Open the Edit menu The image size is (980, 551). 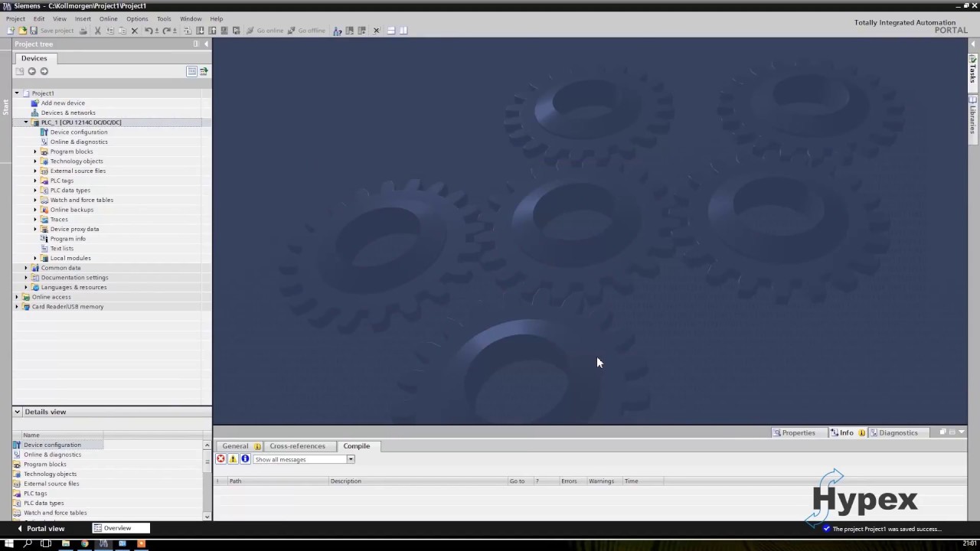[x=39, y=18]
